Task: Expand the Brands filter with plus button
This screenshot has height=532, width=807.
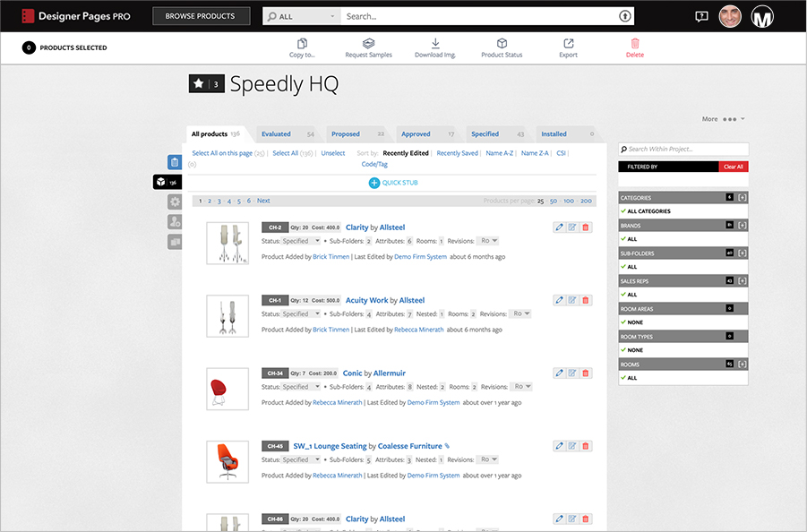Action: [743, 226]
